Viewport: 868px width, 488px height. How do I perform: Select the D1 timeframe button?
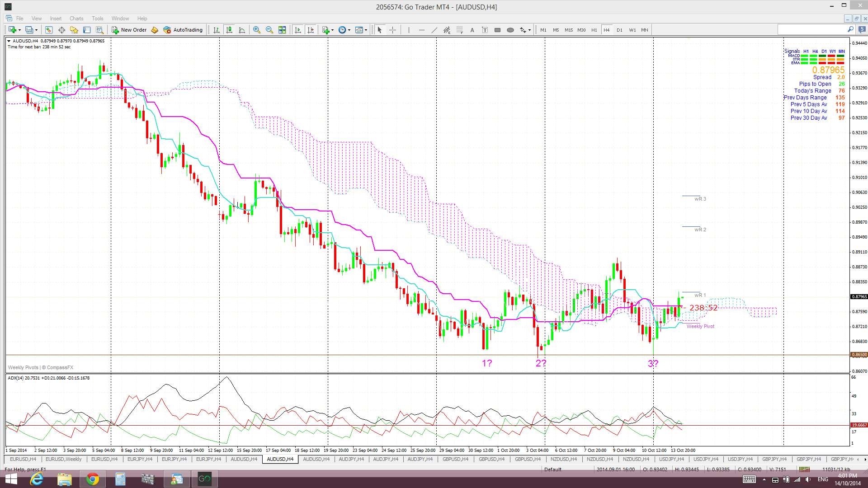coord(619,30)
